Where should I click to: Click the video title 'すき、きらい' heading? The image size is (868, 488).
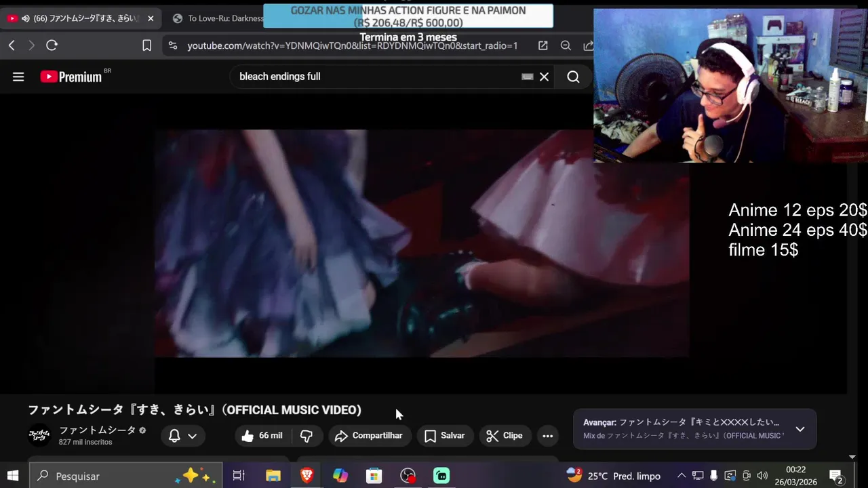[195, 410]
